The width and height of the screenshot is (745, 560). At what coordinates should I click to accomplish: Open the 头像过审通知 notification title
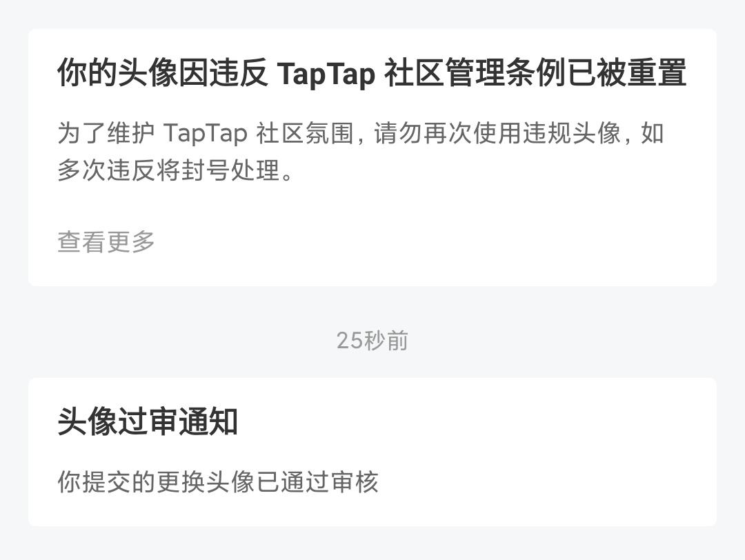148,421
